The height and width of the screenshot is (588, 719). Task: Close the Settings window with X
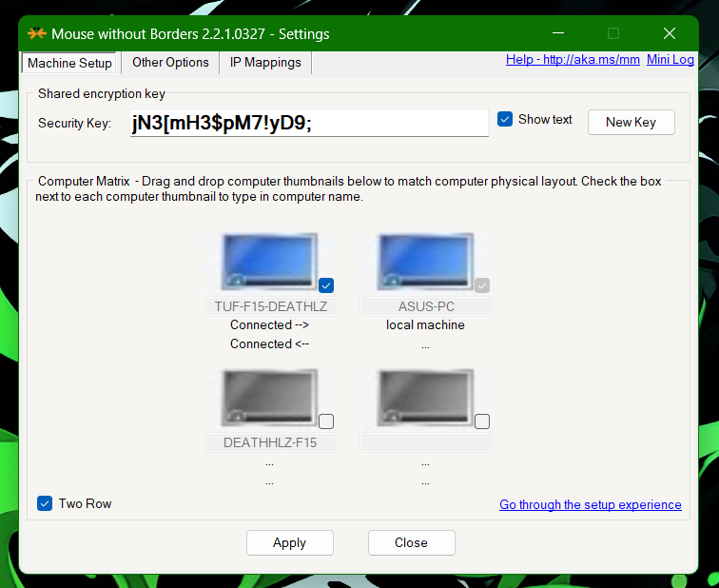670,33
